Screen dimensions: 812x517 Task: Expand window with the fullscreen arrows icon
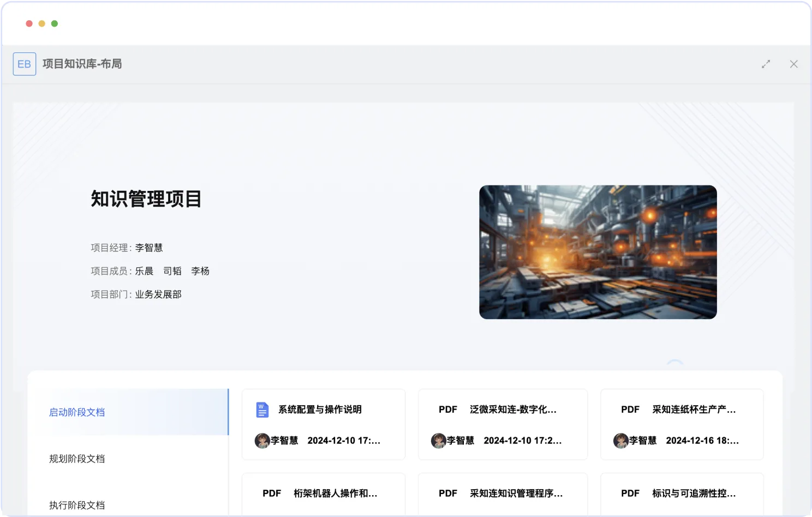click(x=766, y=64)
